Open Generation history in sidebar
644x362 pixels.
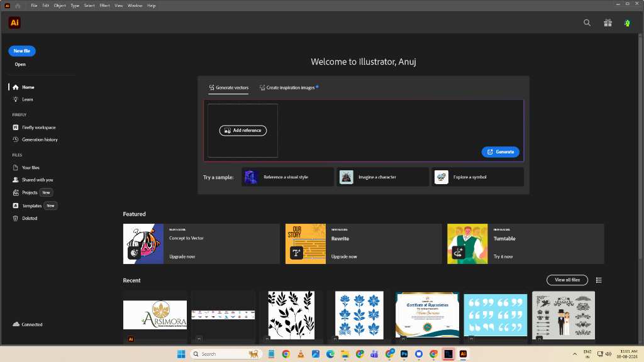tap(35, 140)
